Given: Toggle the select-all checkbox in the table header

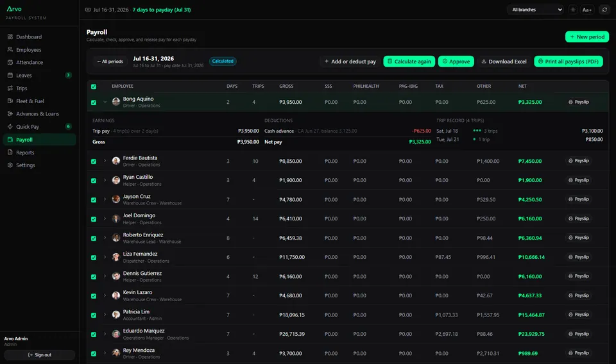Looking at the screenshot, I should 94,87.
